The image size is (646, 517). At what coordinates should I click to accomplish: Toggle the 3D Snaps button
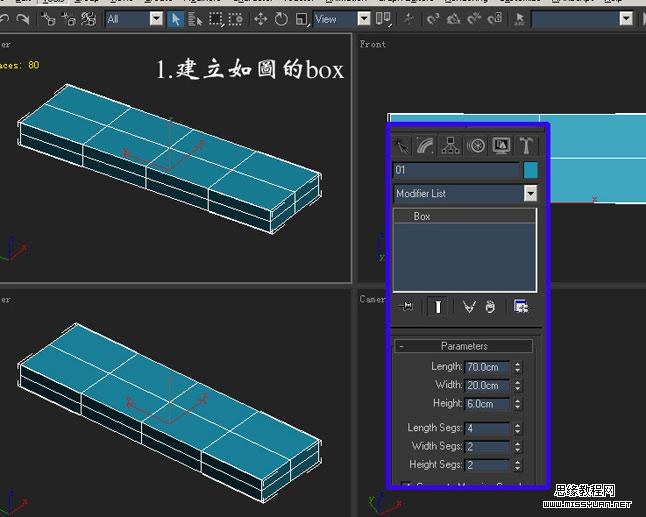click(433, 19)
